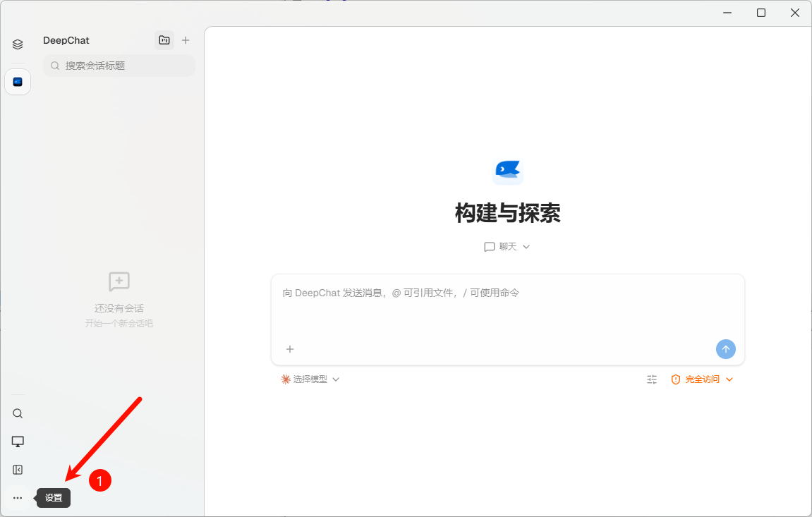Click the DeepChat fish logo

coord(507,170)
